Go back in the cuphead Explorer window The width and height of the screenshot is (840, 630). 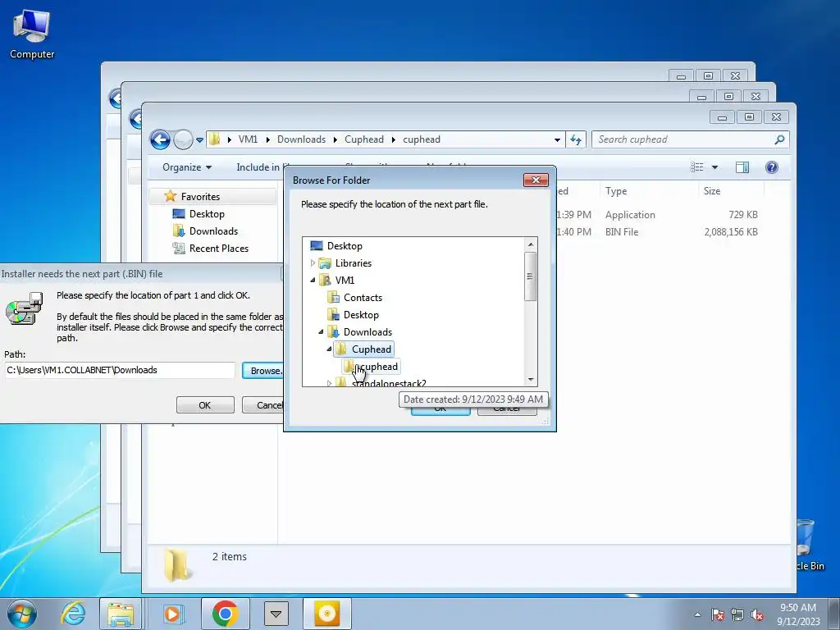pyautogui.click(x=160, y=139)
